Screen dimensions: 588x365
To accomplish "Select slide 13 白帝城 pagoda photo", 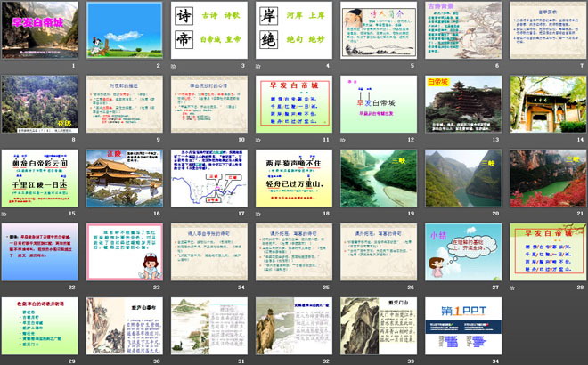I will [463, 104].
